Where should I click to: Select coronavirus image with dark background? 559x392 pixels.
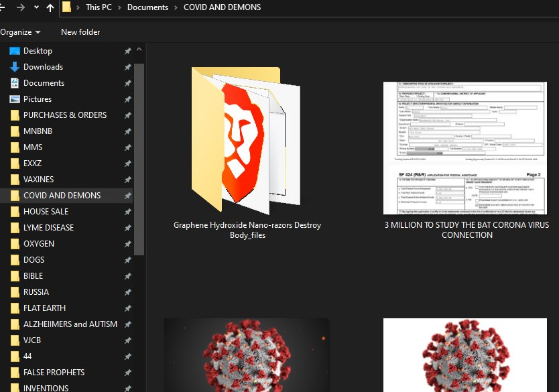point(247,355)
